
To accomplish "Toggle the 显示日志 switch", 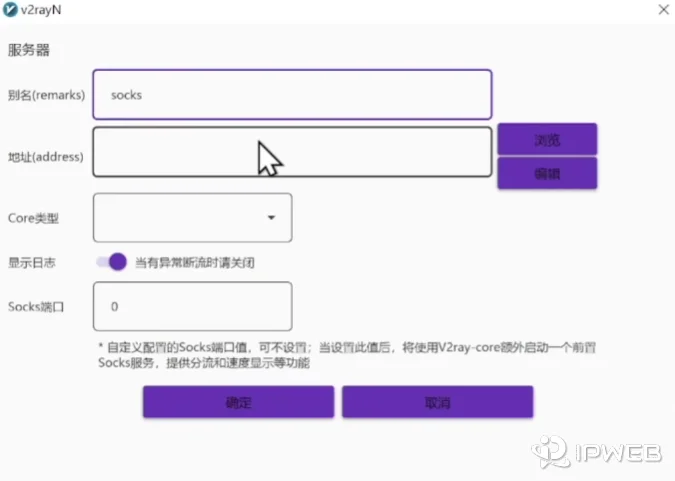I will 111,262.
